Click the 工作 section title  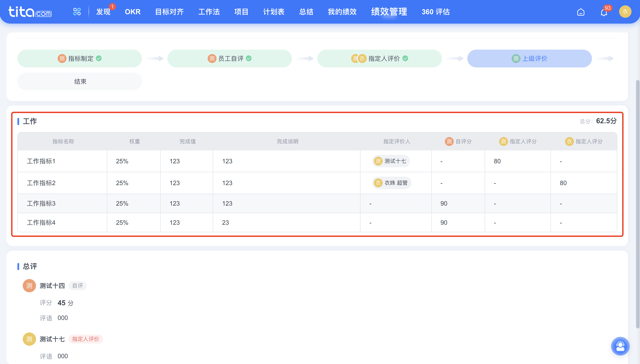point(30,121)
